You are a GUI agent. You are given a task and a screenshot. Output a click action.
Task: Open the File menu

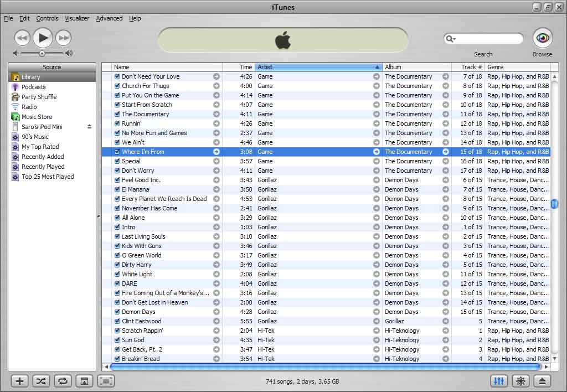coord(8,18)
